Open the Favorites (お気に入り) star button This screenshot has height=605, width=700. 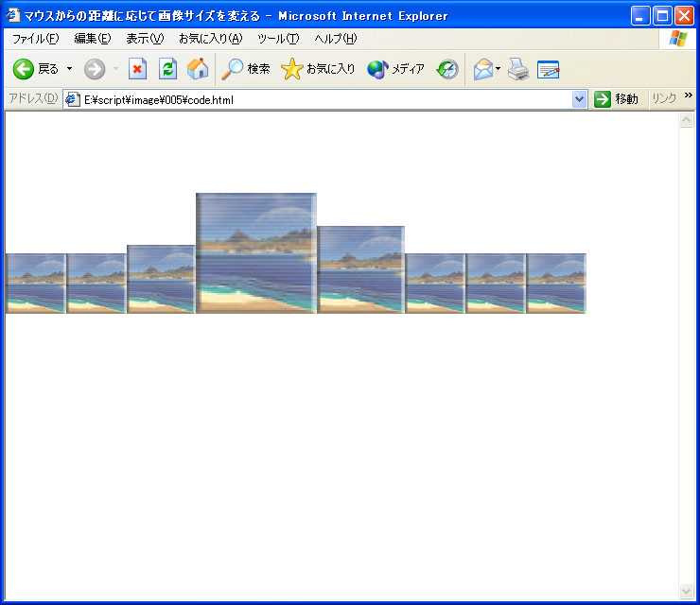tap(319, 69)
